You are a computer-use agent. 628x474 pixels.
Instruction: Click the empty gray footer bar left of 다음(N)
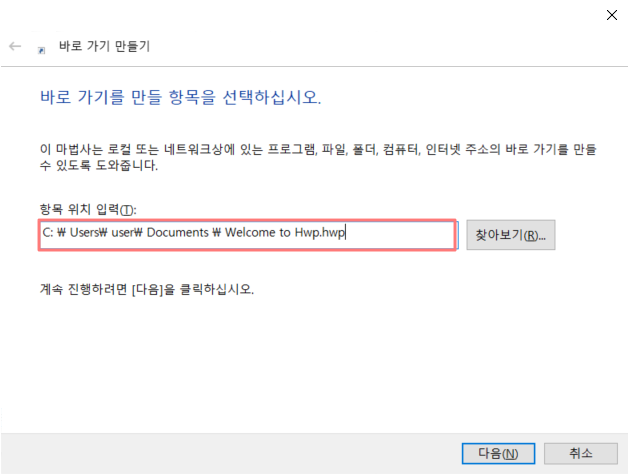click(x=231, y=454)
